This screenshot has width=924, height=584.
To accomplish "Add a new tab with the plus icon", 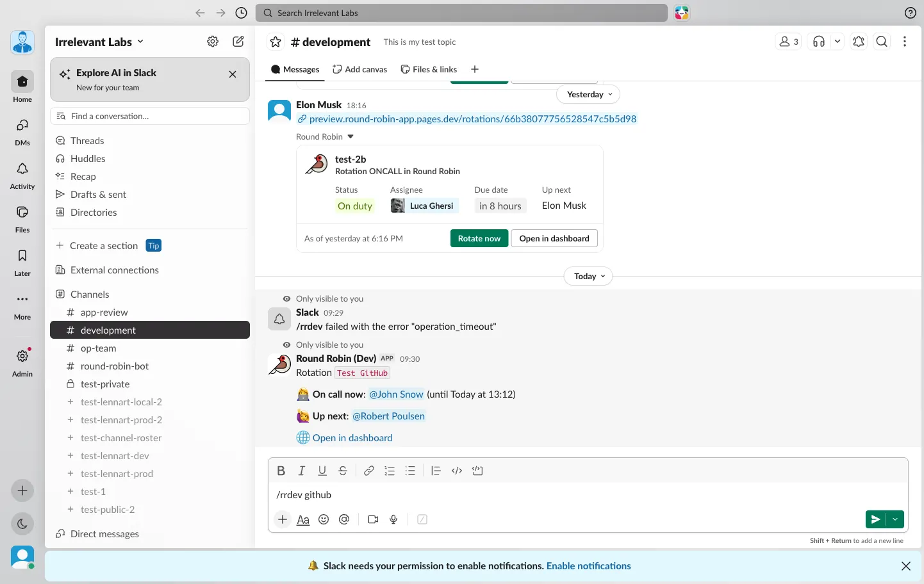I will [475, 69].
